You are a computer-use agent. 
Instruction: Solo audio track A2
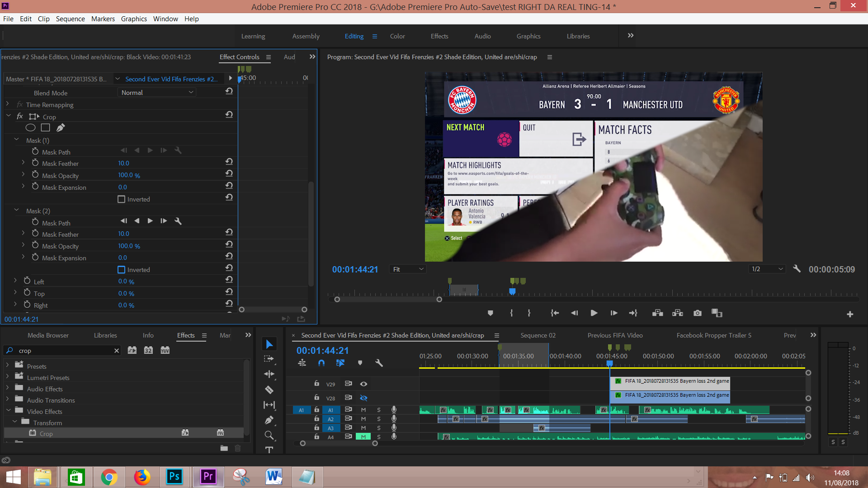pyautogui.click(x=379, y=419)
